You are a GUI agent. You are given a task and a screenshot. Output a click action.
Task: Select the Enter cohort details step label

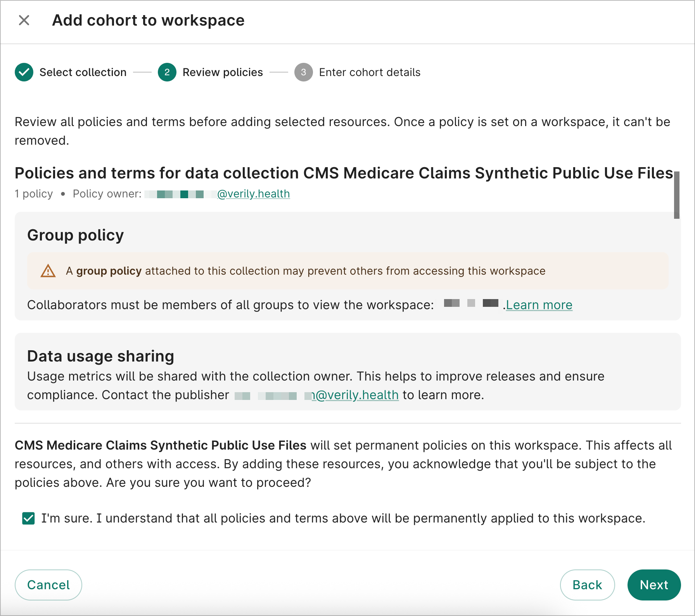click(369, 72)
